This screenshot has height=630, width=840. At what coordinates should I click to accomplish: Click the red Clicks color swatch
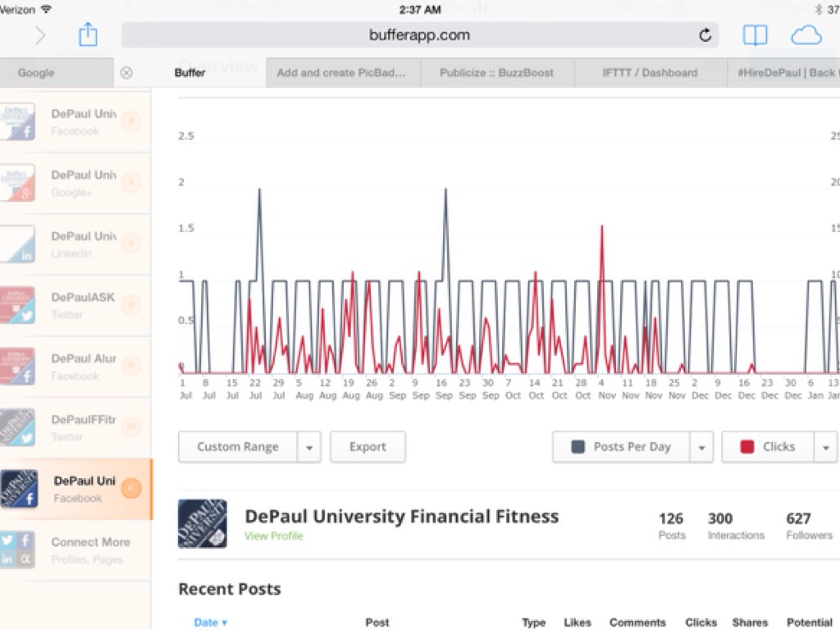[x=746, y=447]
